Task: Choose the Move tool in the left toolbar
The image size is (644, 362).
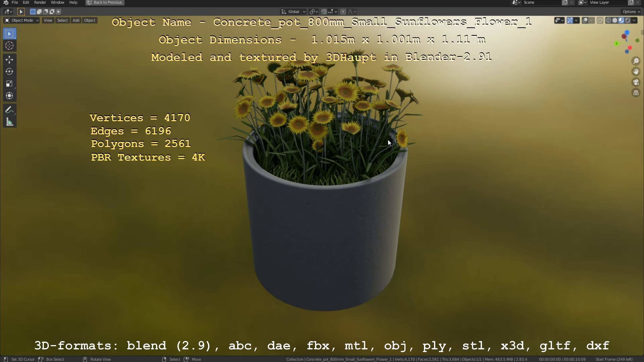Action: (9, 60)
